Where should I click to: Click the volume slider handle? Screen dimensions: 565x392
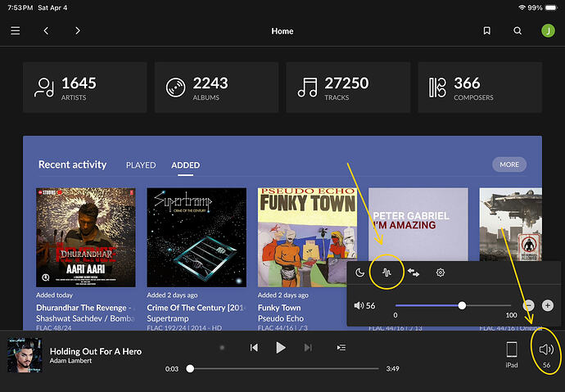pos(462,305)
